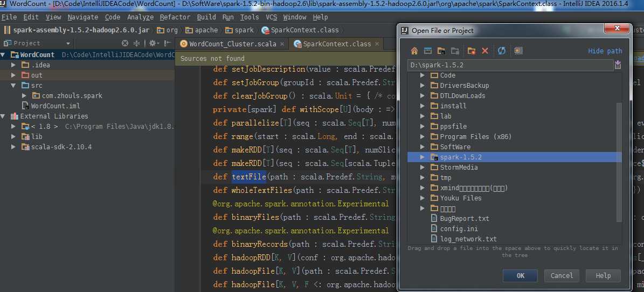The image size is (644, 292).
Task: Collapse External Libraries node
Action: (x=3, y=116)
